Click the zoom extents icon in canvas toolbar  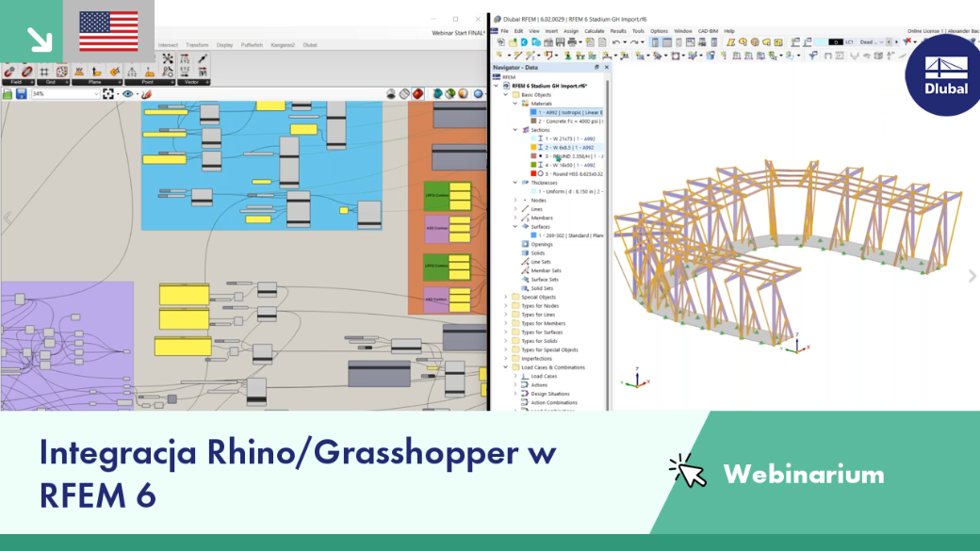coord(108,93)
